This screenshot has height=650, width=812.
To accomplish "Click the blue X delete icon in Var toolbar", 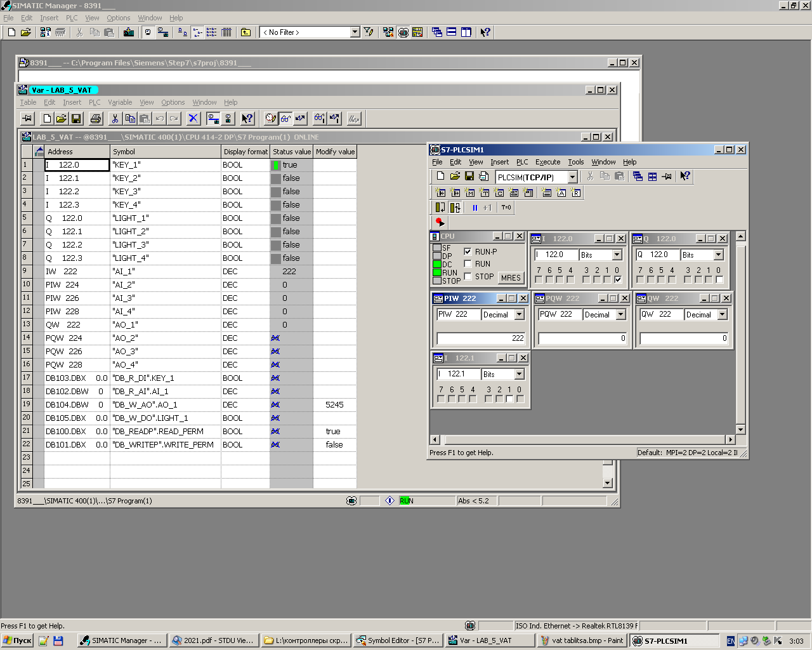I will (x=193, y=119).
